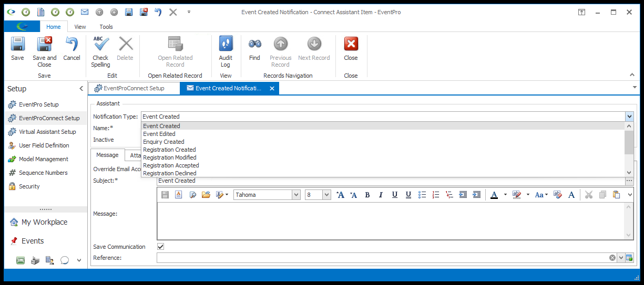644x285 pixels.
Task: Switch to the View ribbon tab
Action: (80, 27)
